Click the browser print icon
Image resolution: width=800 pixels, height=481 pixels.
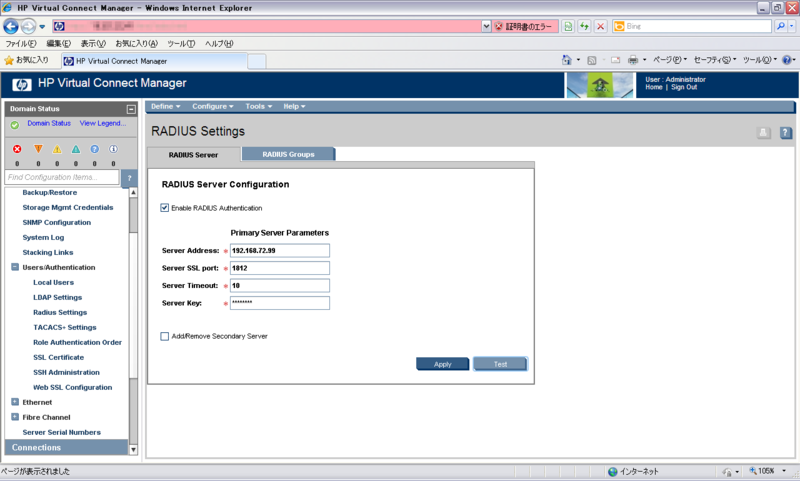(x=633, y=60)
